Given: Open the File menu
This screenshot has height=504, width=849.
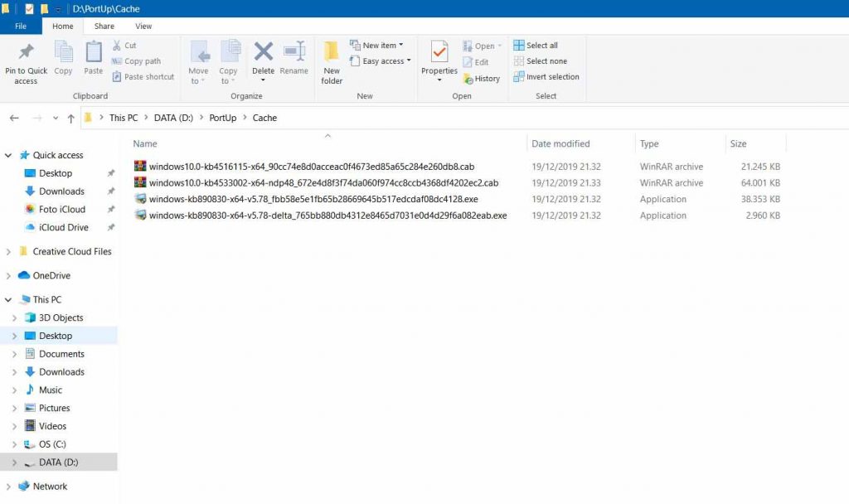Looking at the screenshot, I should [21, 26].
